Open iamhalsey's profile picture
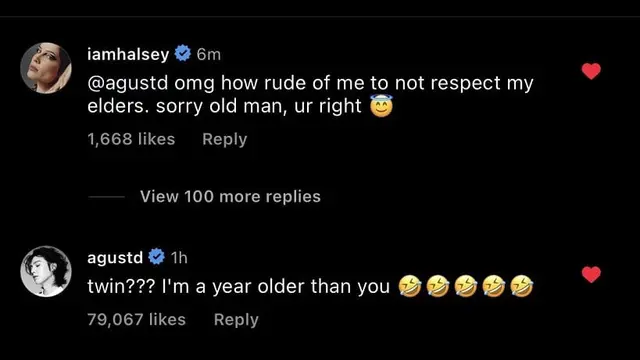This screenshot has width=640, height=360. [x=46, y=68]
